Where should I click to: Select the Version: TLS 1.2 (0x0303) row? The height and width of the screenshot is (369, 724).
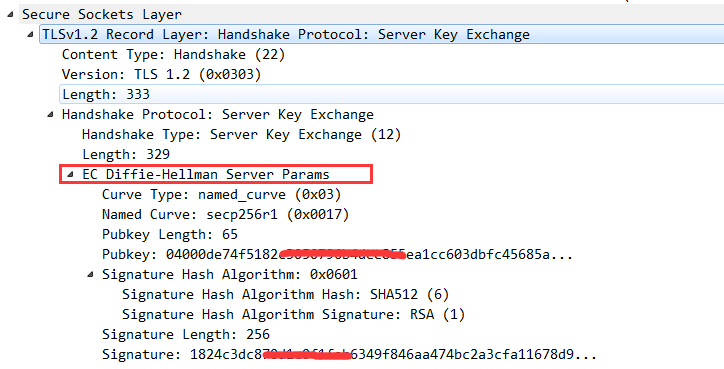(162, 74)
